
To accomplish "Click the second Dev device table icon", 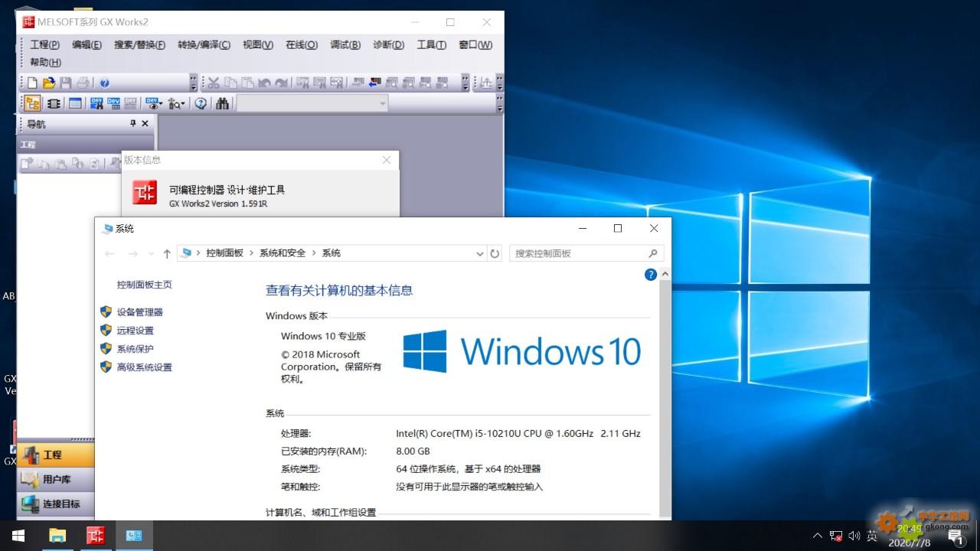I will click(x=113, y=103).
